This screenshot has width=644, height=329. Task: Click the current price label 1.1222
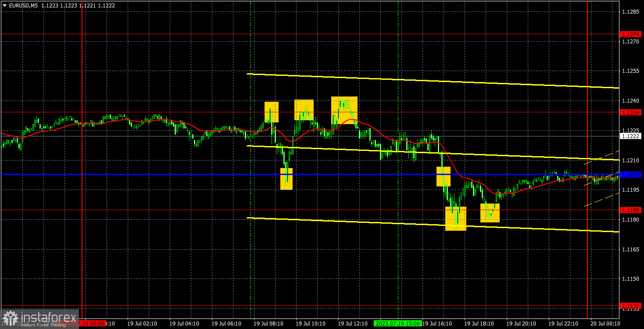(x=630, y=136)
